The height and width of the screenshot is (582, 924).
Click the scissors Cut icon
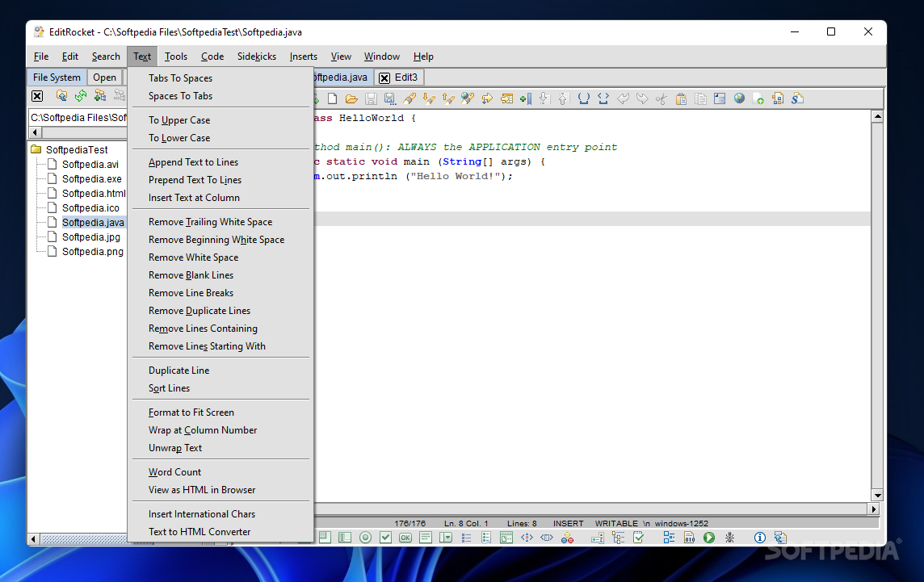(661, 98)
